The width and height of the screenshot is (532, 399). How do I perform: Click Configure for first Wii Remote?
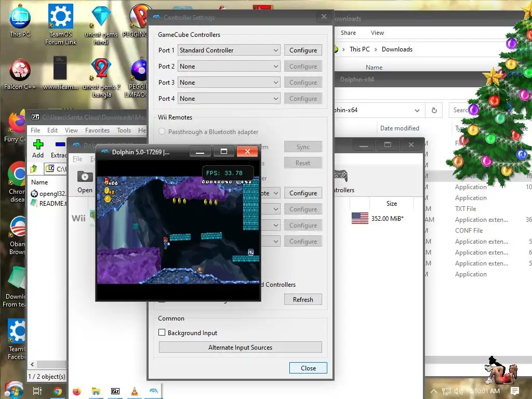[x=303, y=193]
